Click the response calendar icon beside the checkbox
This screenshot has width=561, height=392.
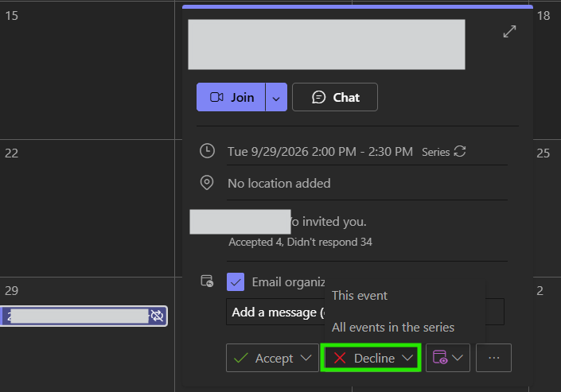(x=207, y=281)
